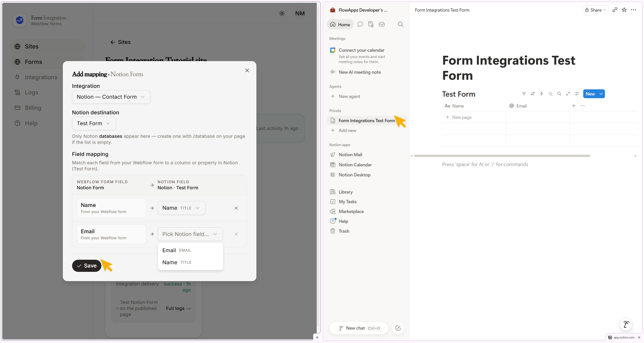Open Notion Desktop

[x=367, y=175]
